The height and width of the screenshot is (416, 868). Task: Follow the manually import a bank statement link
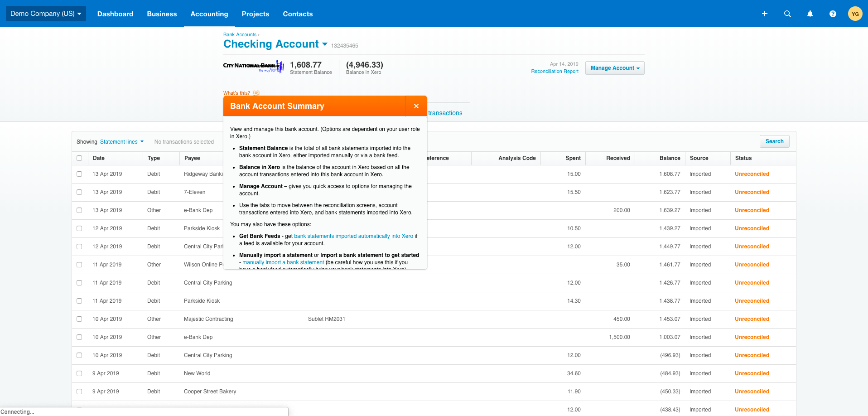(283, 262)
